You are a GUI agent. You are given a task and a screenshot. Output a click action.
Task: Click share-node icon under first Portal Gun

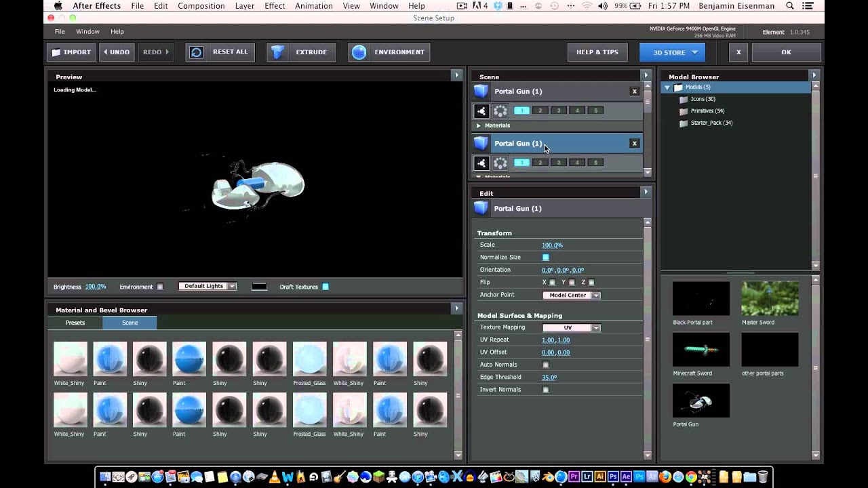[481, 110]
